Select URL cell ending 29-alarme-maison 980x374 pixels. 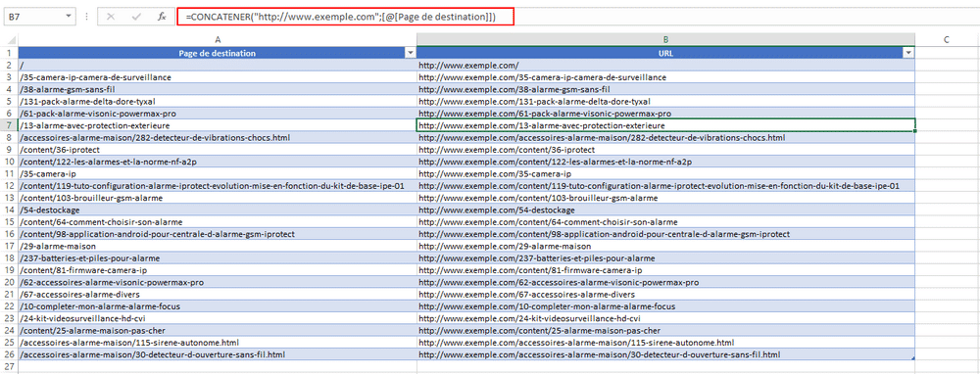[665, 246]
